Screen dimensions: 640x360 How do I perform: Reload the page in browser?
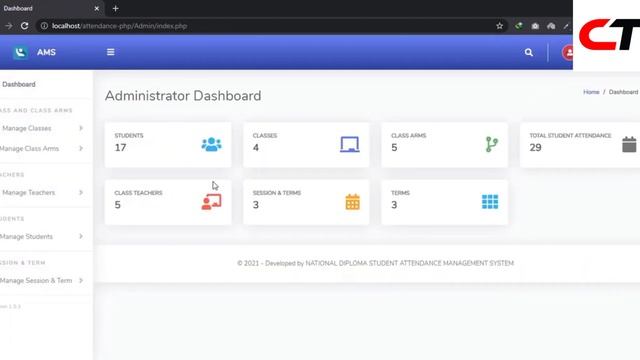pos(24,26)
